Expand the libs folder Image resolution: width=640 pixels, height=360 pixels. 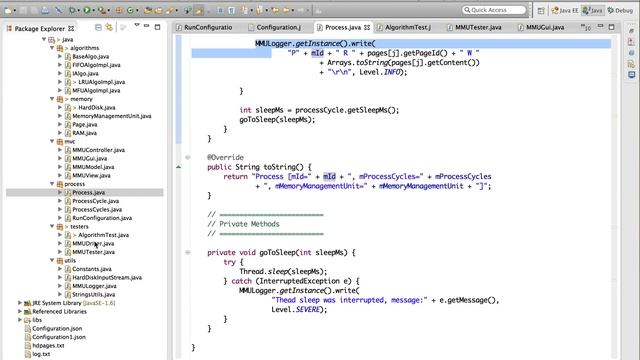coord(20,320)
